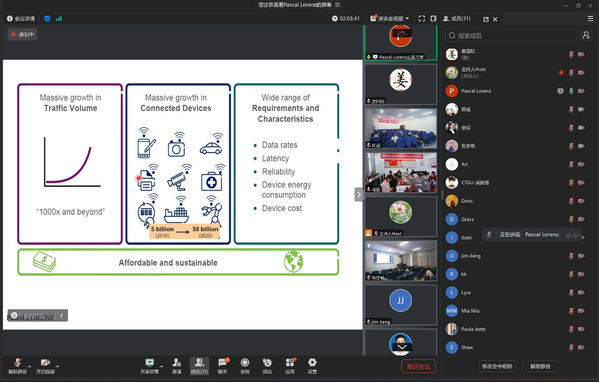Open the chat (聊天) icon in toolbar
The image size is (599, 382).
coord(222,366)
